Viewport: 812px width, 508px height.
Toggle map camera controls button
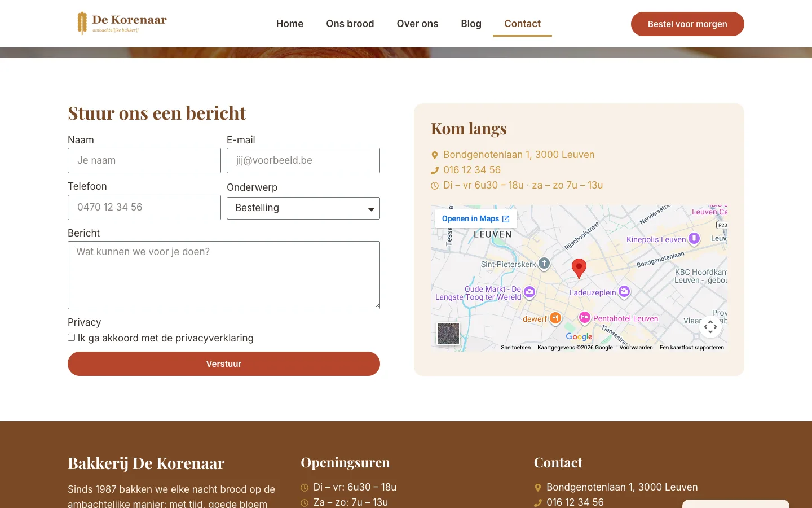click(710, 327)
